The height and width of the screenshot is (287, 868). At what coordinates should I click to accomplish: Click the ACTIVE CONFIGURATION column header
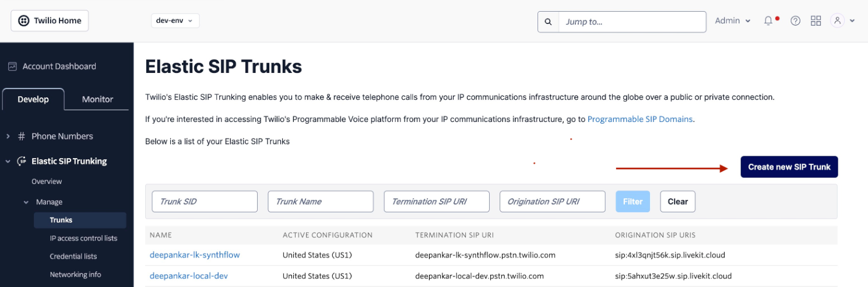tap(328, 235)
